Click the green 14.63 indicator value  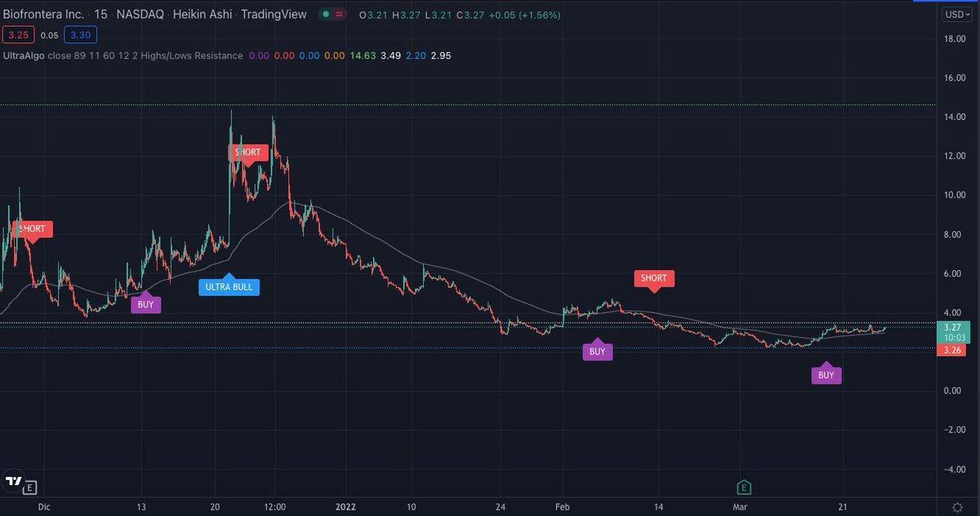[x=363, y=56]
